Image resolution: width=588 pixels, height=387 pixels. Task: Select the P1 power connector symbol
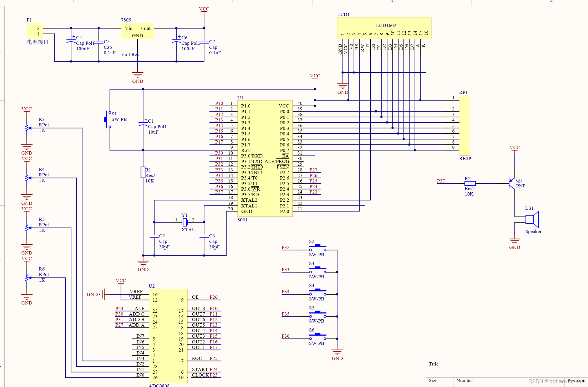click(x=35, y=31)
